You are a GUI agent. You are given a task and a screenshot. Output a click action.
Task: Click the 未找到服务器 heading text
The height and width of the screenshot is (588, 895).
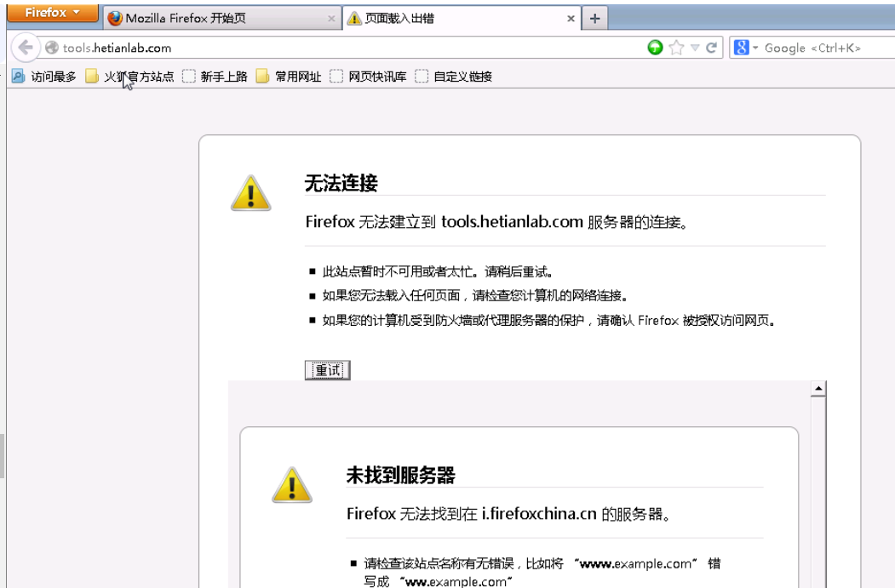coord(401,475)
